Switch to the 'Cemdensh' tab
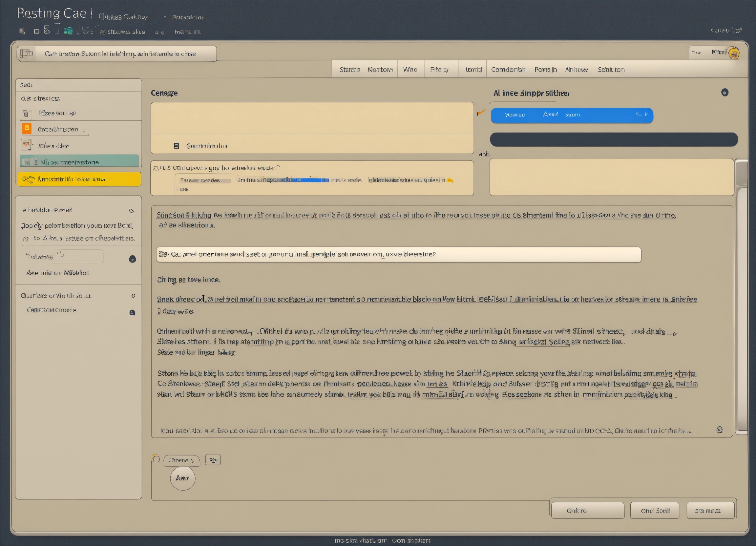The width and height of the screenshot is (756, 546). tap(508, 70)
